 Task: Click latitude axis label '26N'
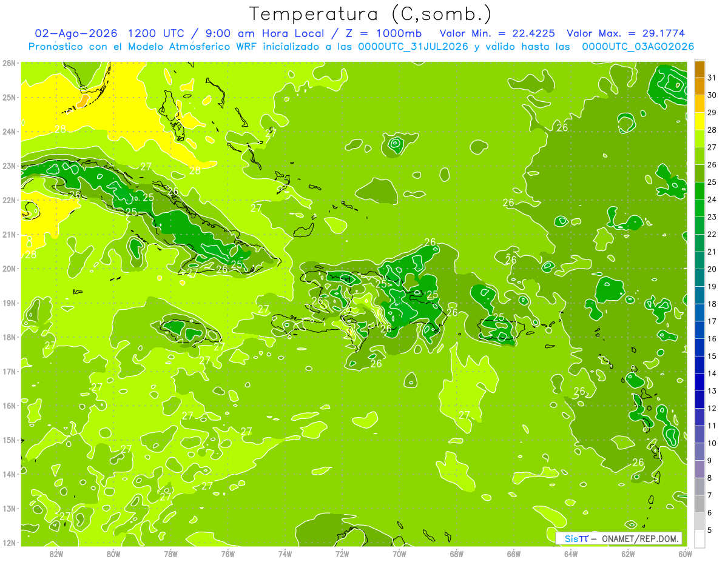pyautogui.click(x=9, y=63)
